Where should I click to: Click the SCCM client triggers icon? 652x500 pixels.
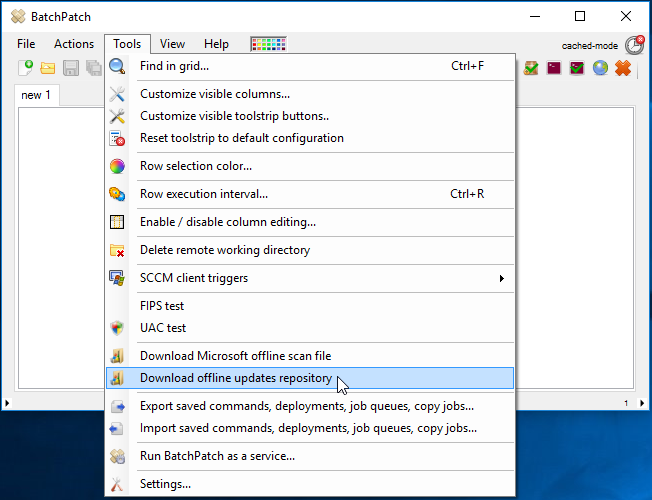tap(117, 278)
